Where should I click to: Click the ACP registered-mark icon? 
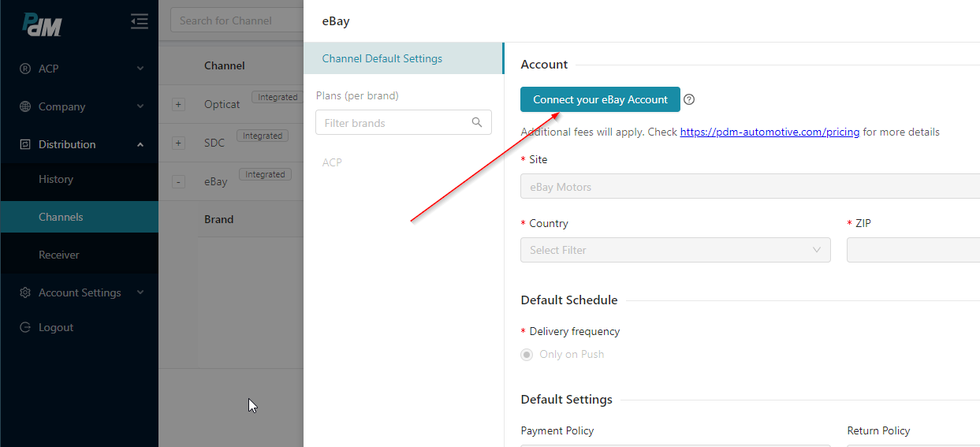(x=25, y=69)
